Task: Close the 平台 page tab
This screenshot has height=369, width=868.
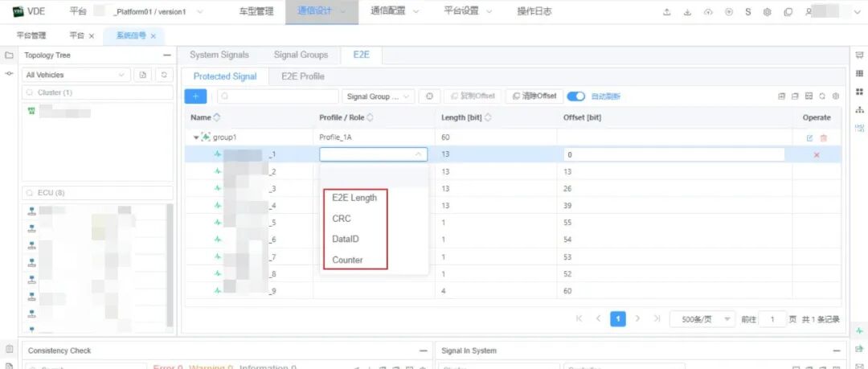Action: (92, 36)
